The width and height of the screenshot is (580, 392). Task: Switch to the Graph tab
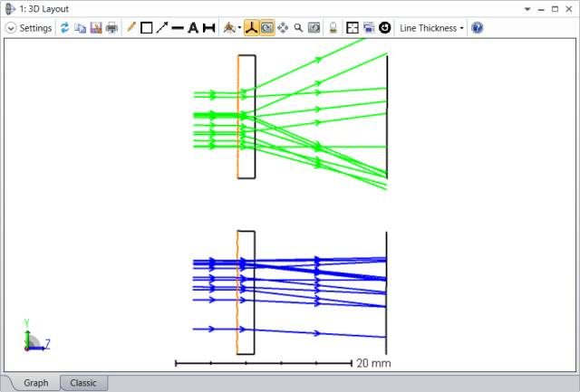36,383
